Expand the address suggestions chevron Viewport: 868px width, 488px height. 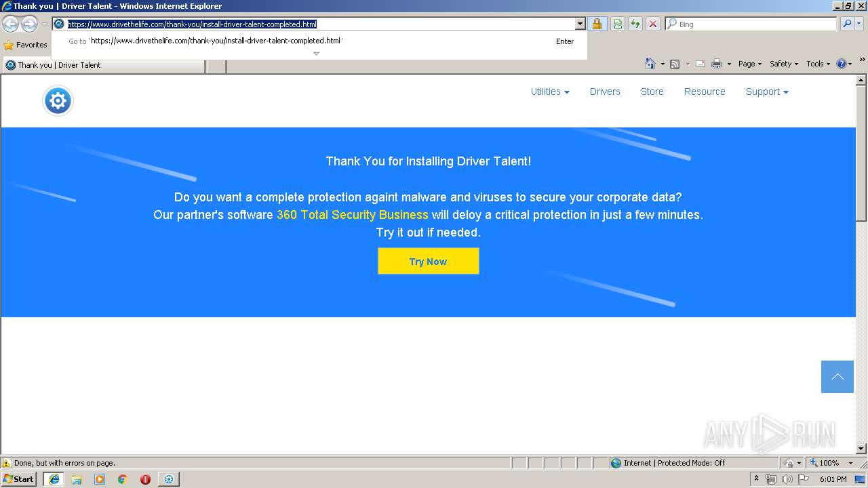[x=316, y=54]
